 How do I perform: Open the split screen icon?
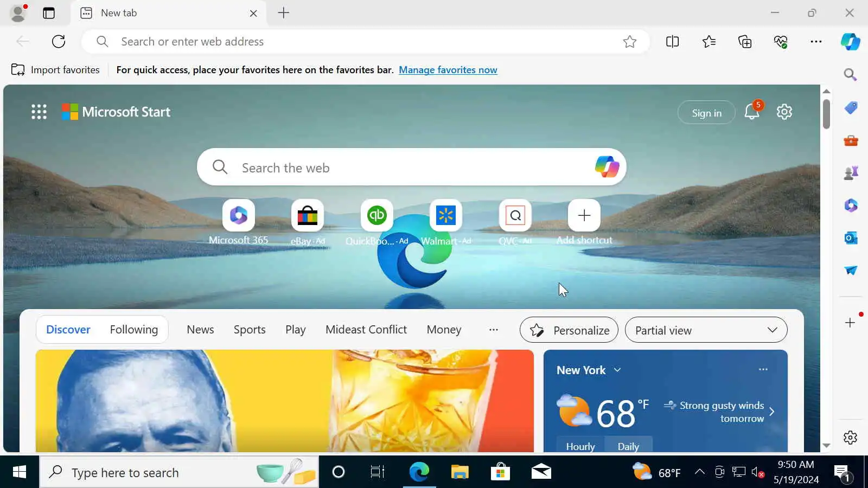pos(672,42)
